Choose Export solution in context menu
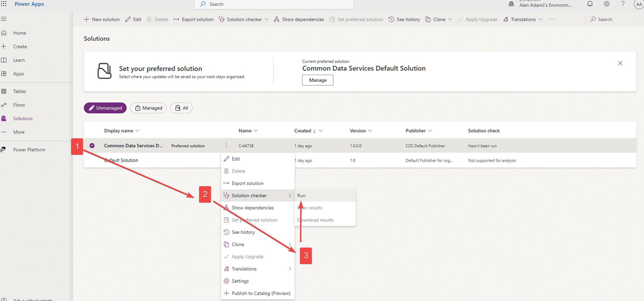644x301 pixels. [x=258, y=183]
